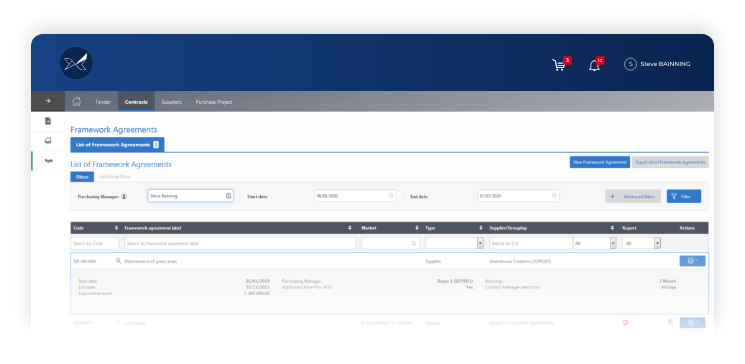Click the End date input field

point(518,195)
